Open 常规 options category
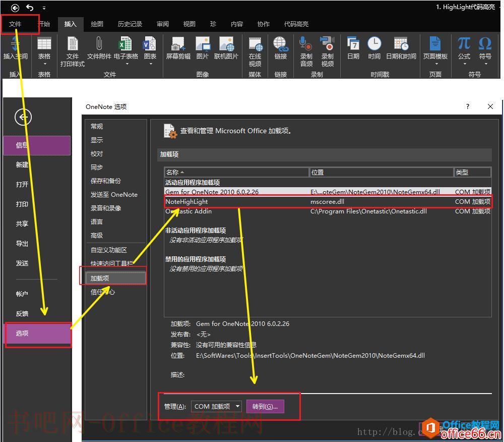The image size is (504, 442). (x=97, y=127)
